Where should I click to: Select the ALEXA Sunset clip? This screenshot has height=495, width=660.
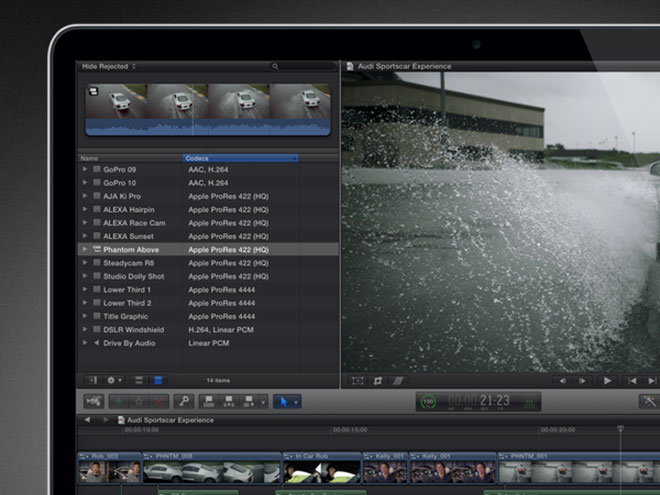coord(208,236)
